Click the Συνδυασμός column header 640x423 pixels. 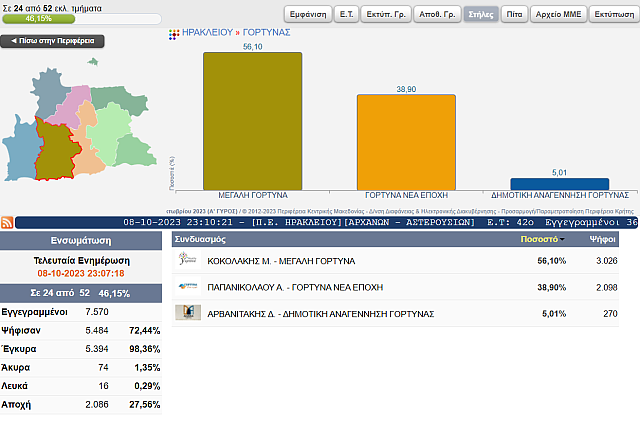(x=201, y=240)
